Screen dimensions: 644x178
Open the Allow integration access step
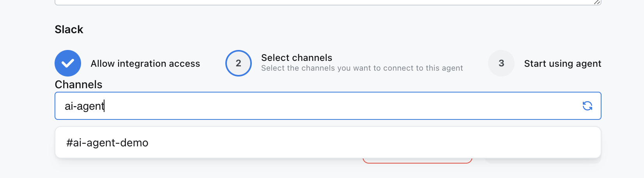coord(145,64)
